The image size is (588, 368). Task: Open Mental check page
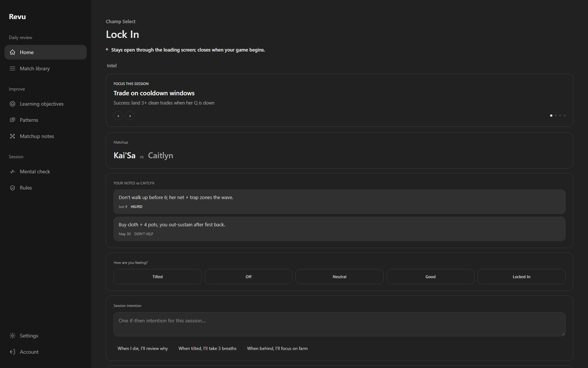(46, 171)
